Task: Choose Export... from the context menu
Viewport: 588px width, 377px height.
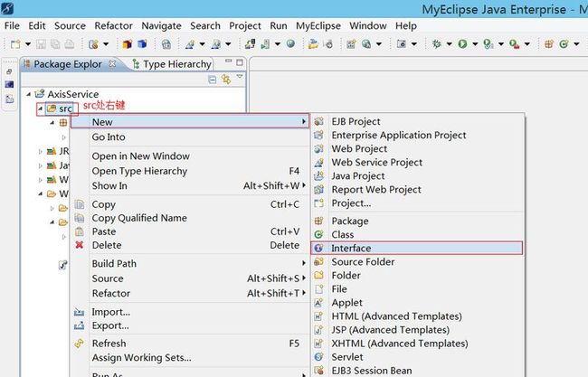Action: tap(190, 325)
